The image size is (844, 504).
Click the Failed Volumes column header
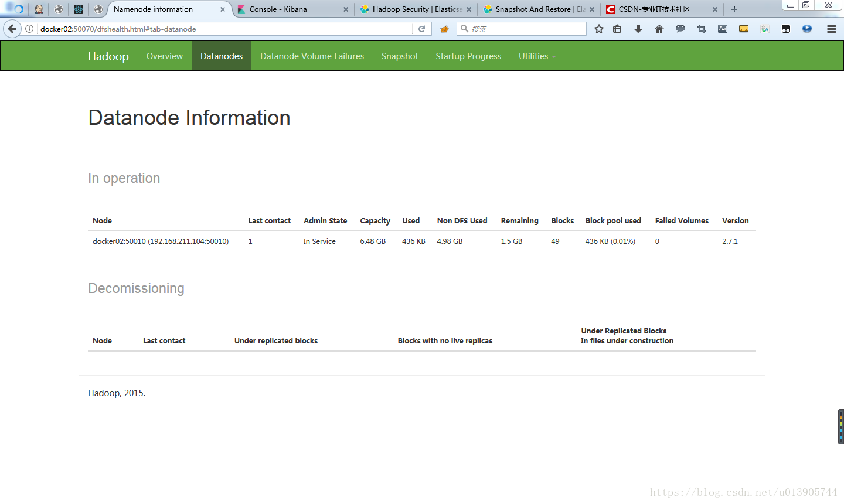[682, 221]
